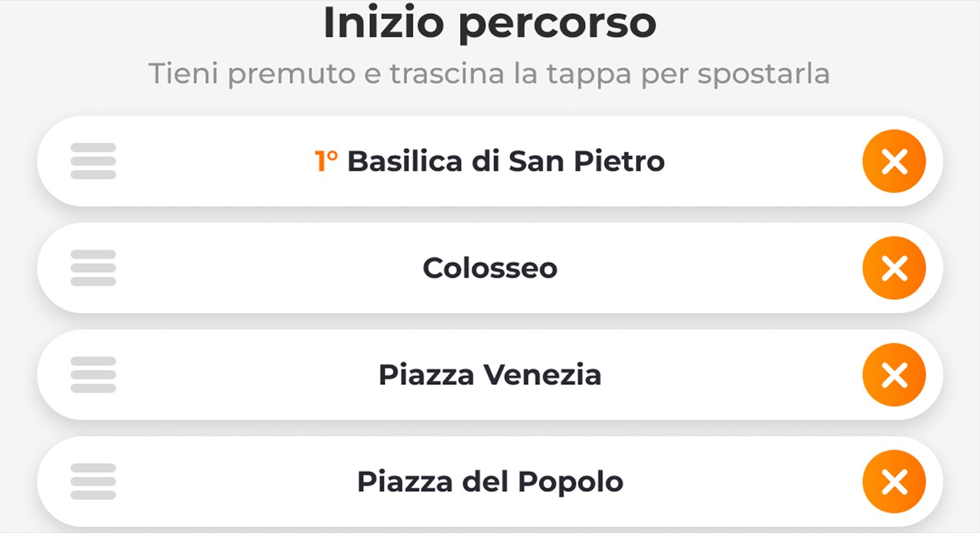
Task: Select the Piazza del Popolo card
Action: pos(489,481)
